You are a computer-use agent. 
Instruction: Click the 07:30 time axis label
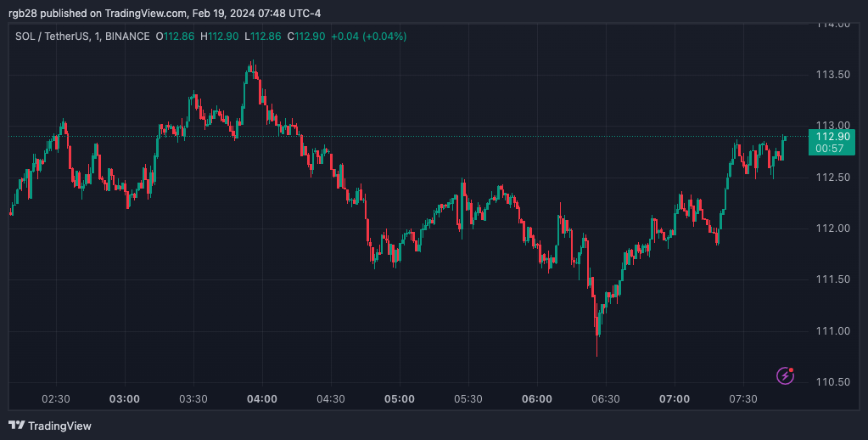coord(743,399)
